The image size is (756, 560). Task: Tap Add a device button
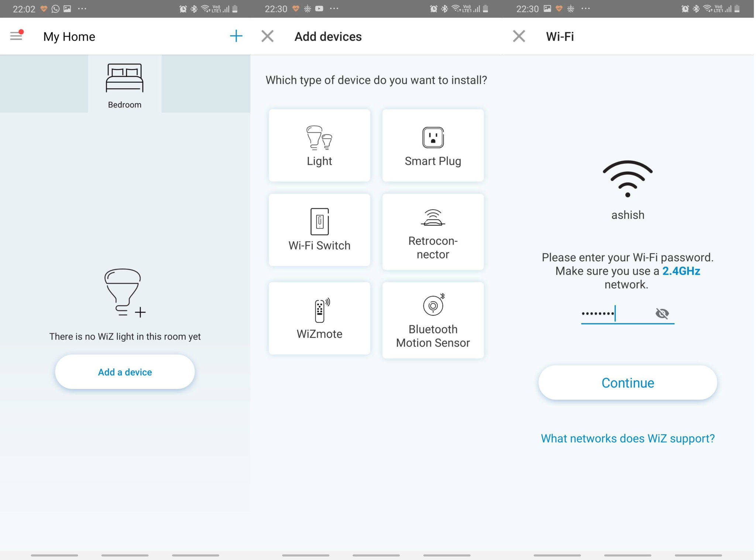coord(125,372)
